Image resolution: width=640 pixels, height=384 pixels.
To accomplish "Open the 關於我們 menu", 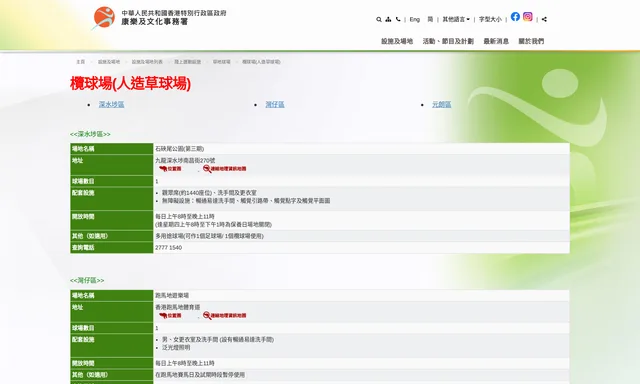I will click(531, 41).
